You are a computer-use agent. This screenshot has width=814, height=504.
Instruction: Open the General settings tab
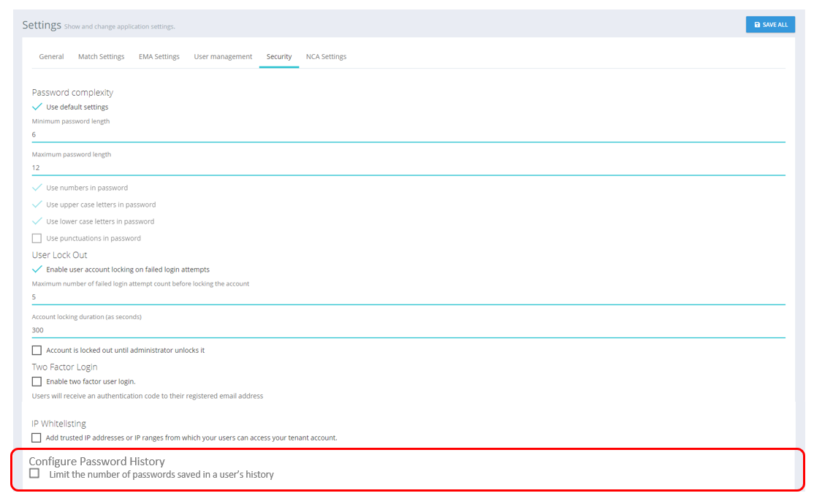pyautogui.click(x=51, y=56)
